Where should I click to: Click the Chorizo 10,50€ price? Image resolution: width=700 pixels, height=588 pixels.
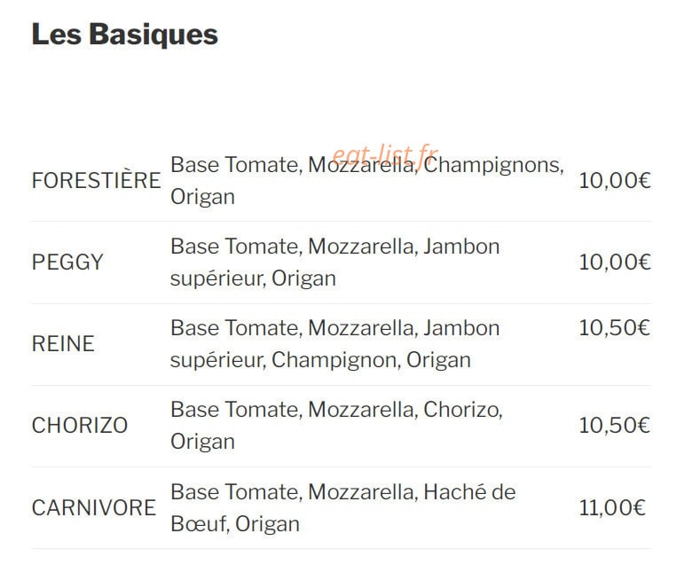tap(615, 425)
